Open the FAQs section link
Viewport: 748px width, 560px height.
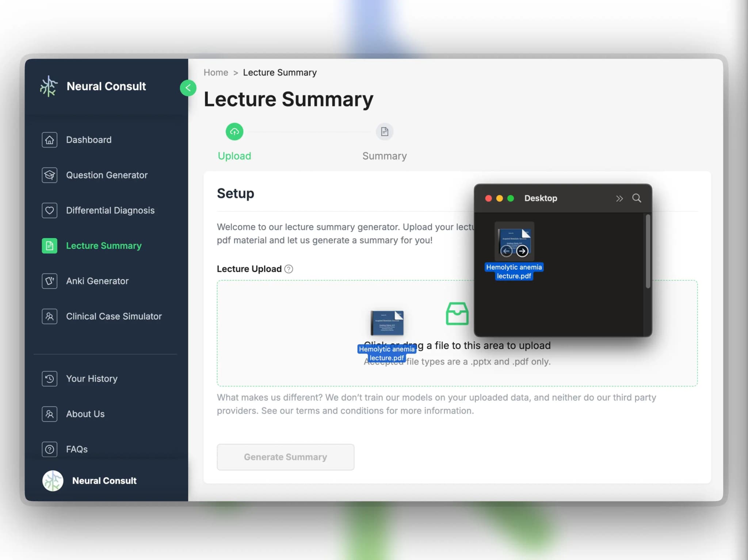point(76,449)
